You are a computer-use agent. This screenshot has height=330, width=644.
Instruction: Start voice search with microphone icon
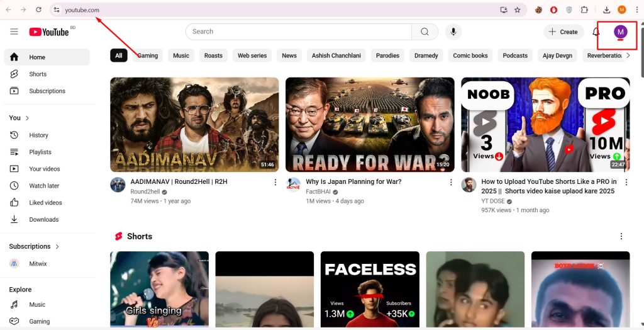point(453,31)
